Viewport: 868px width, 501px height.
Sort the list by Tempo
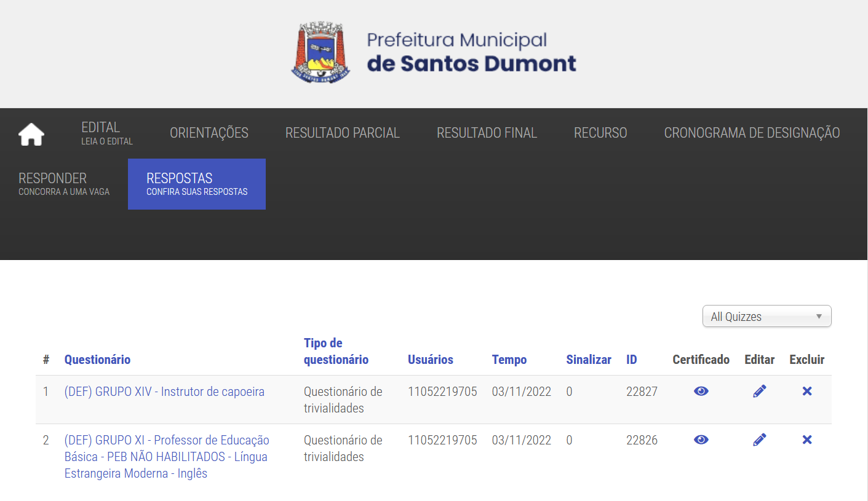click(509, 360)
